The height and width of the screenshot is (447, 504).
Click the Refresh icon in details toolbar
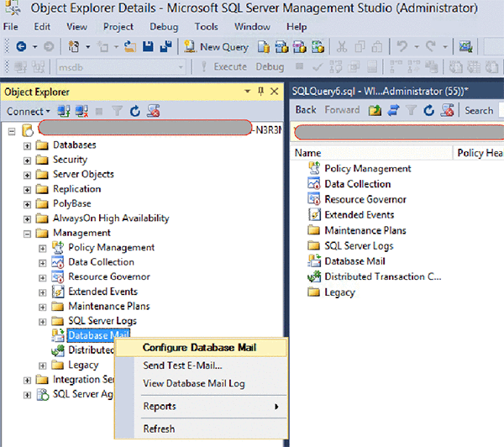(x=428, y=110)
